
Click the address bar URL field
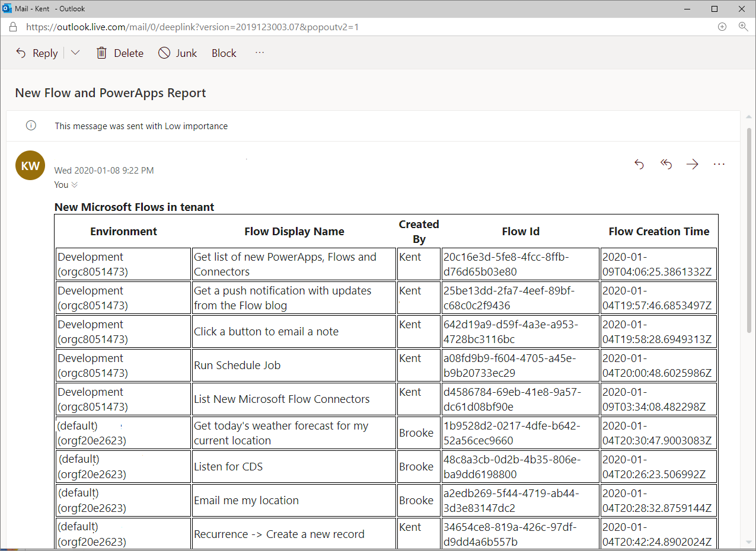[237, 27]
